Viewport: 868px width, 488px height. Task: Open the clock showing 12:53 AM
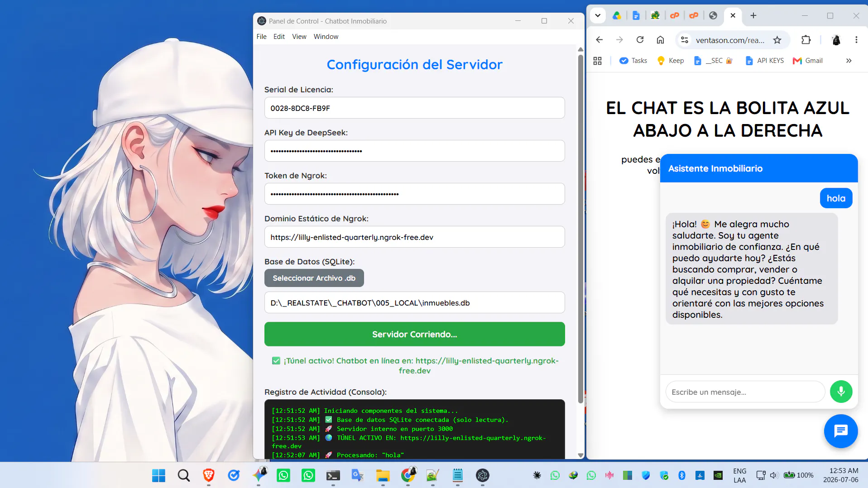841,475
